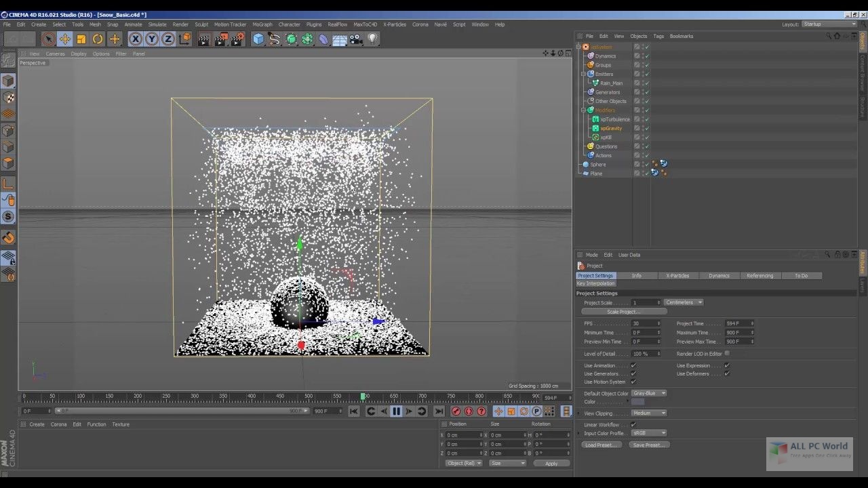Click the keyframe selection question-mark icon
Image resolution: width=868 pixels, height=488 pixels.
click(x=481, y=411)
